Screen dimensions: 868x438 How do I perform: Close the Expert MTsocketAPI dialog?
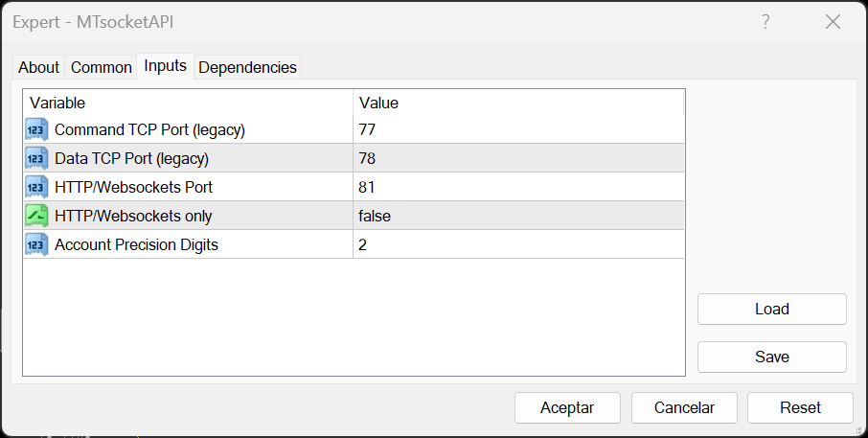coord(833,22)
